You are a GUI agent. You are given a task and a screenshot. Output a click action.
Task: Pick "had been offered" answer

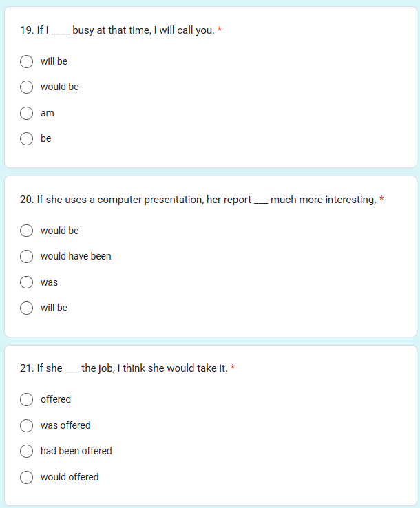point(26,451)
